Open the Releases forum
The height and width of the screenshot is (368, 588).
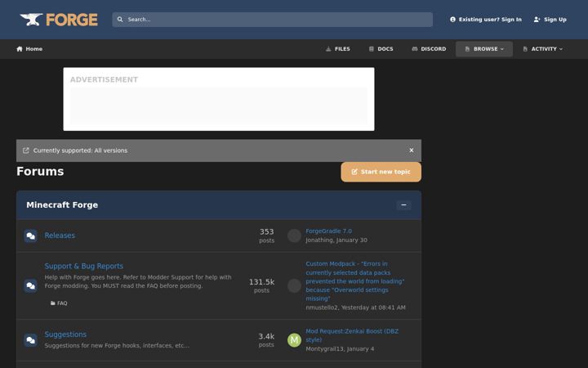point(60,236)
